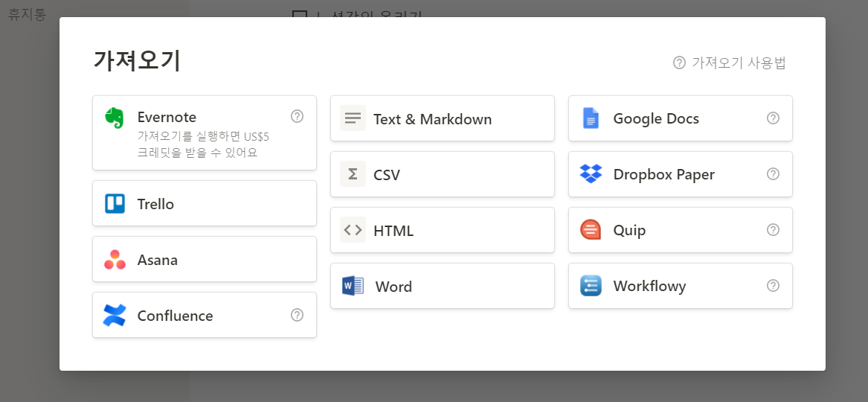
Task: Toggle the checkbox in the background page
Action: point(300,16)
